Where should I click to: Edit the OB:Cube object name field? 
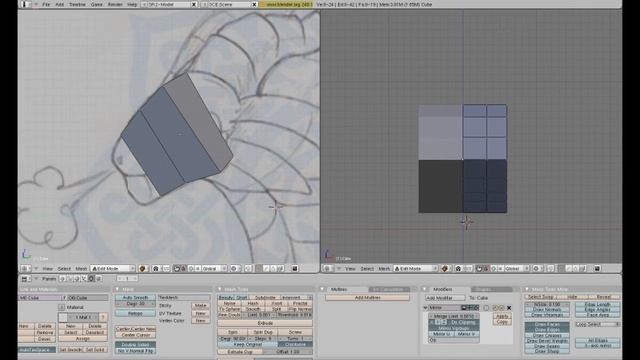pyautogui.click(x=88, y=298)
